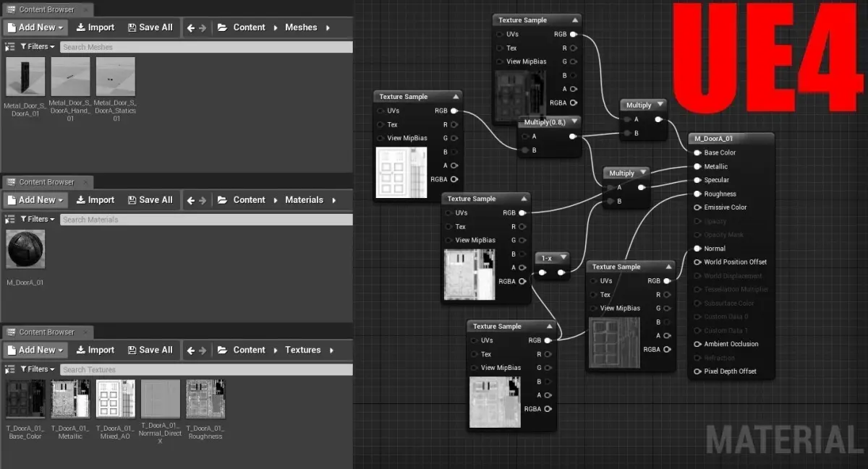Viewport: 868px width, 469px height.
Task: Click the Base Color input pin on M_DoorA_01
Action: pyautogui.click(x=697, y=152)
